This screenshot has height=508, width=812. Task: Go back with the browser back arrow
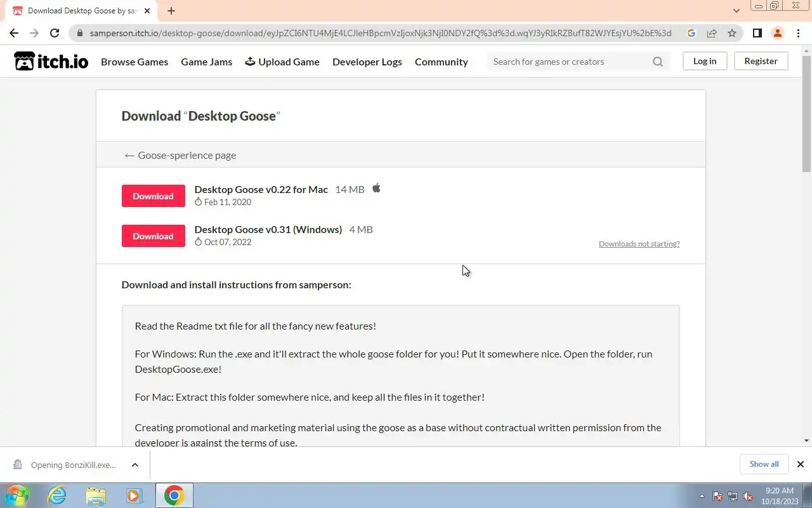(14, 33)
